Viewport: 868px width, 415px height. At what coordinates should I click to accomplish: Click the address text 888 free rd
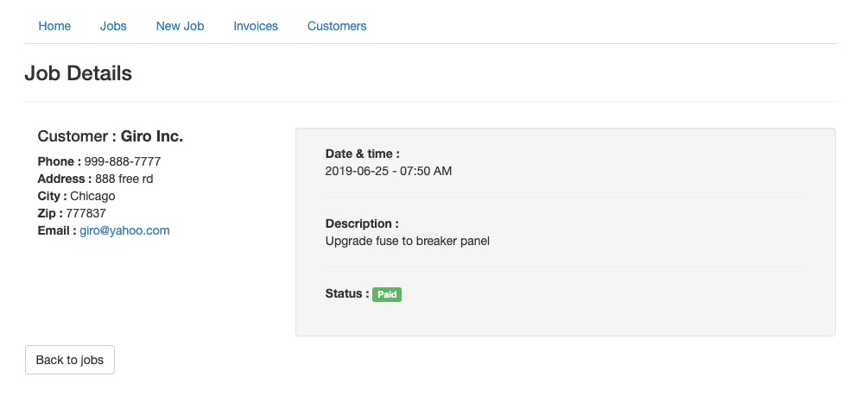click(124, 179)
